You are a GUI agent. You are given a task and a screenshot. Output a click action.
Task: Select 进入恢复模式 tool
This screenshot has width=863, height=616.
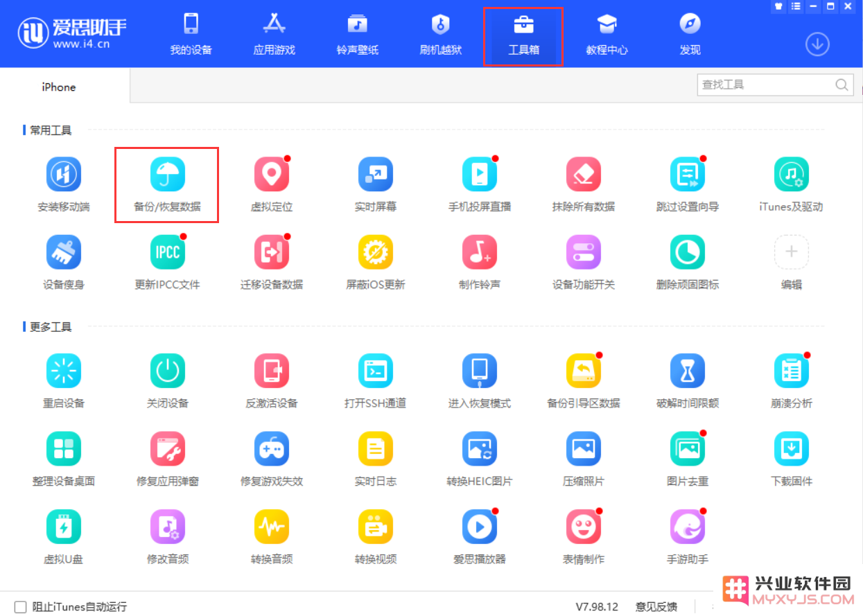tap(480, 380)
